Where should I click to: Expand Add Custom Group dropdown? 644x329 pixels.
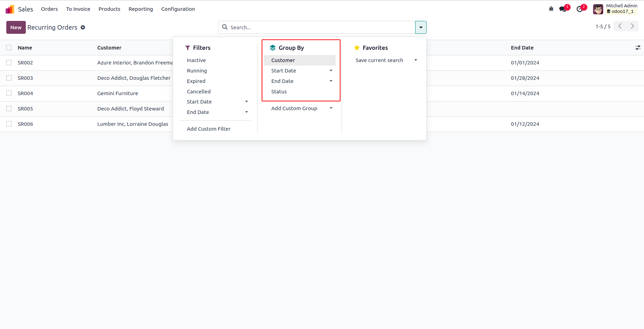coord(331,108)
